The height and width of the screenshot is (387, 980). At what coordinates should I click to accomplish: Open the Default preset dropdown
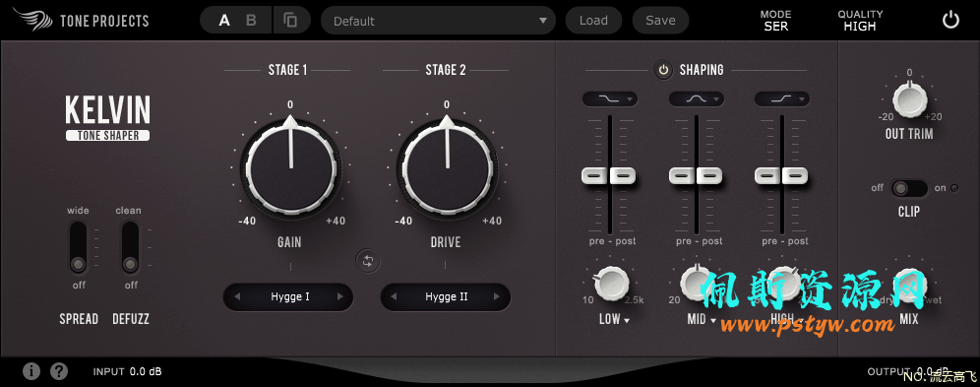[x=438, y=21]
